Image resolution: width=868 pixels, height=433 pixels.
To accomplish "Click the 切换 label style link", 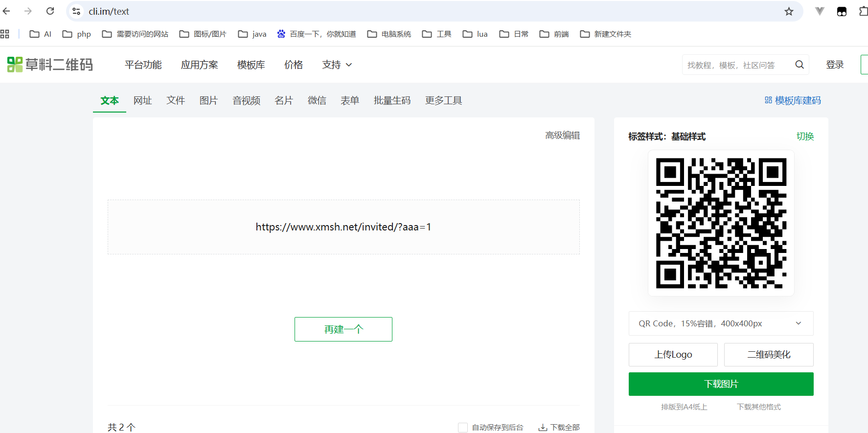I will pos(805,137).
